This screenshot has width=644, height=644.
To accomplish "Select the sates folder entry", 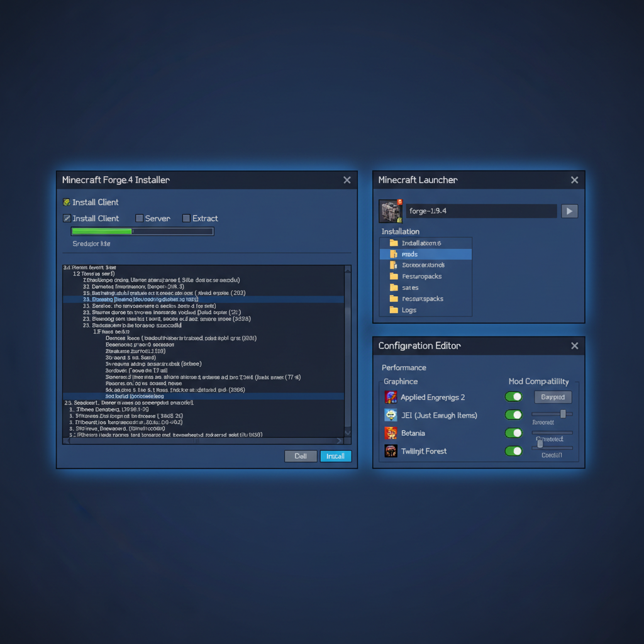I will (x=426, y=287).
